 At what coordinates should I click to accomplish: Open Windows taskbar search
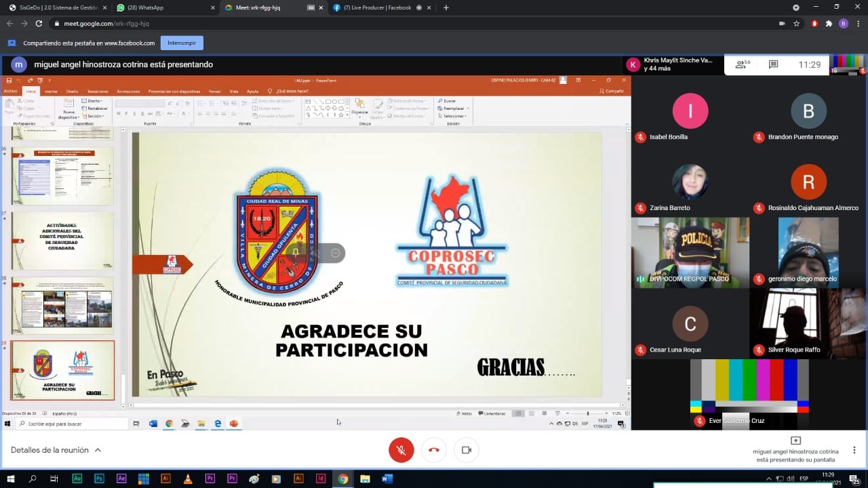(33, 479)
